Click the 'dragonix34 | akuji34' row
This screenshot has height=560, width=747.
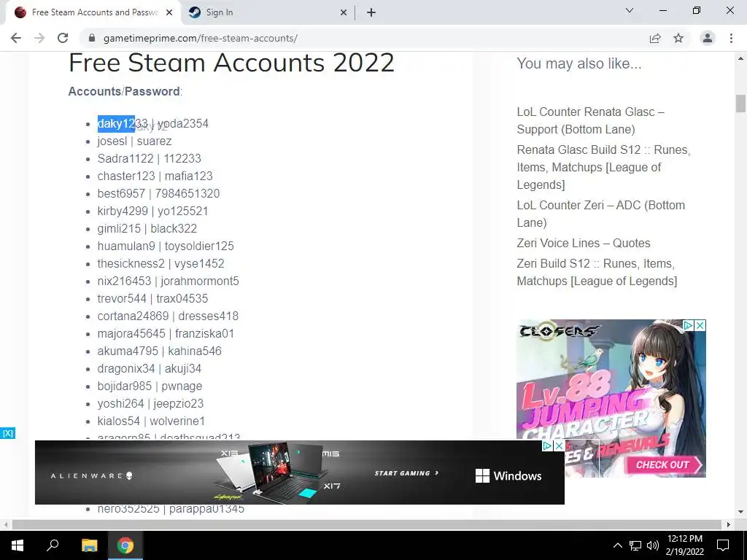[x=149, y=368]
